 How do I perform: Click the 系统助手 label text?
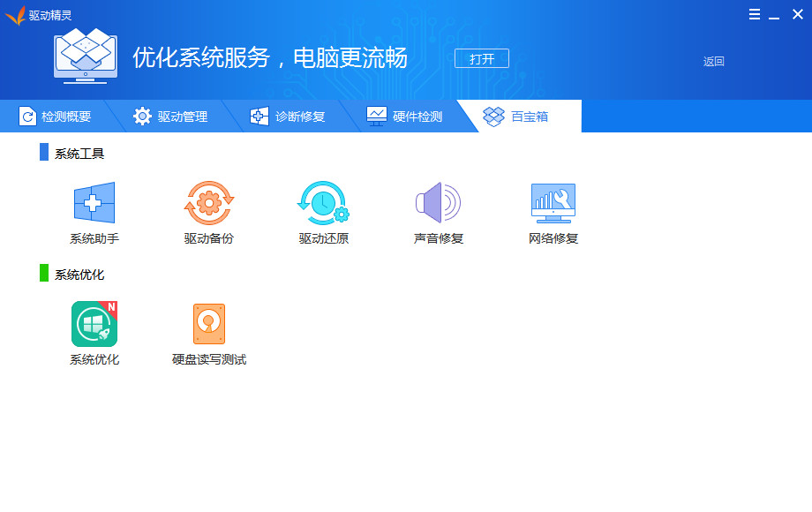point(94,238)
